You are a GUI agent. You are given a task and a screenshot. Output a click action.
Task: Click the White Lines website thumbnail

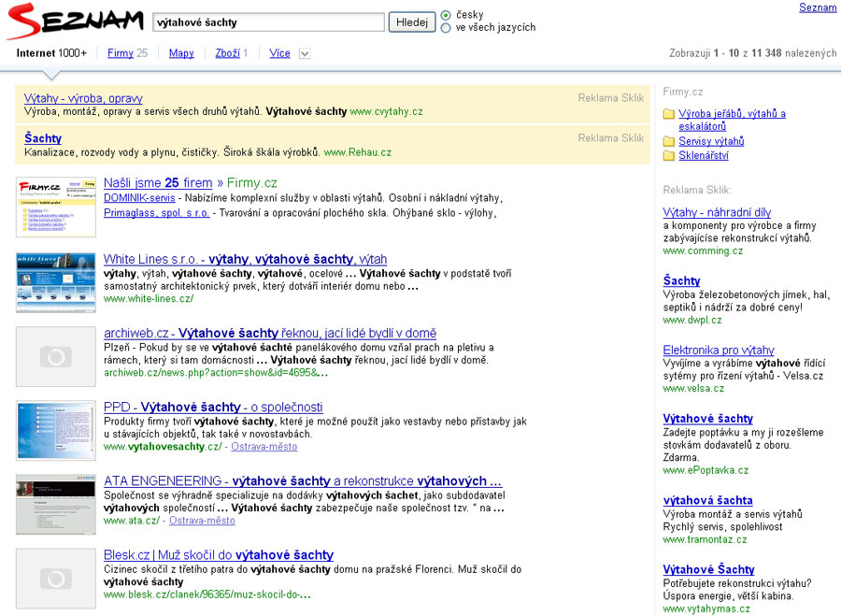point(56,282)
